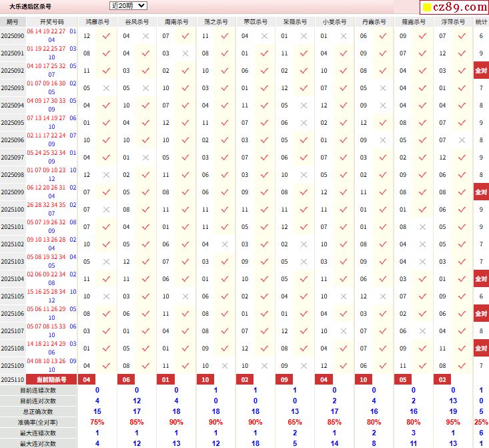Click period number 2025105
489x448 pixels.
(13, 296)
